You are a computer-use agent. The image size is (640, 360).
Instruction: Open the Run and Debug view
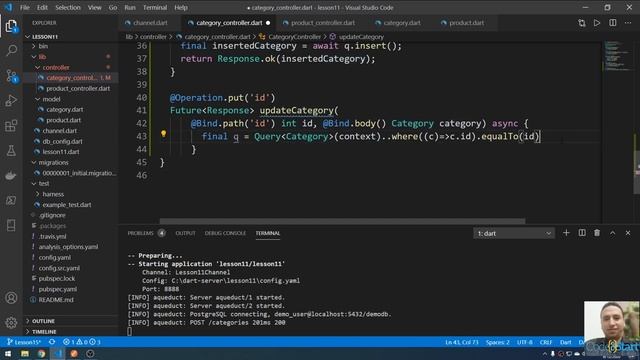point(11,100)
